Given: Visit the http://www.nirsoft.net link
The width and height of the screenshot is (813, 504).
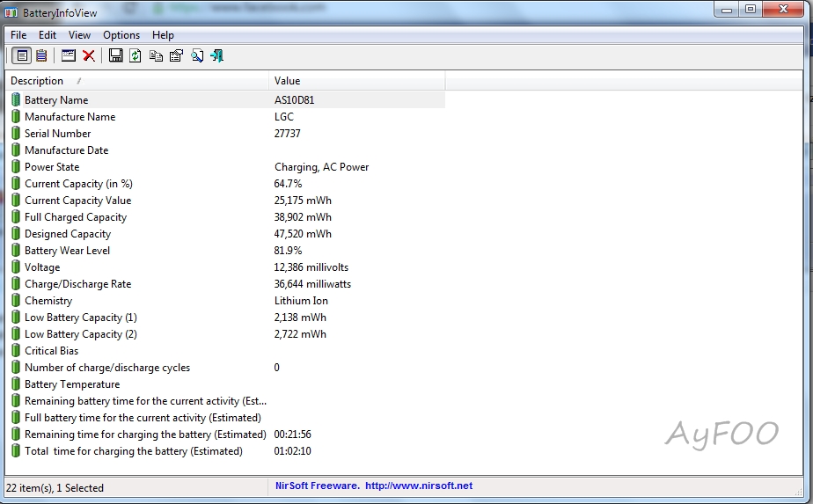Looking at the screenshot, I should pos(419,486).
